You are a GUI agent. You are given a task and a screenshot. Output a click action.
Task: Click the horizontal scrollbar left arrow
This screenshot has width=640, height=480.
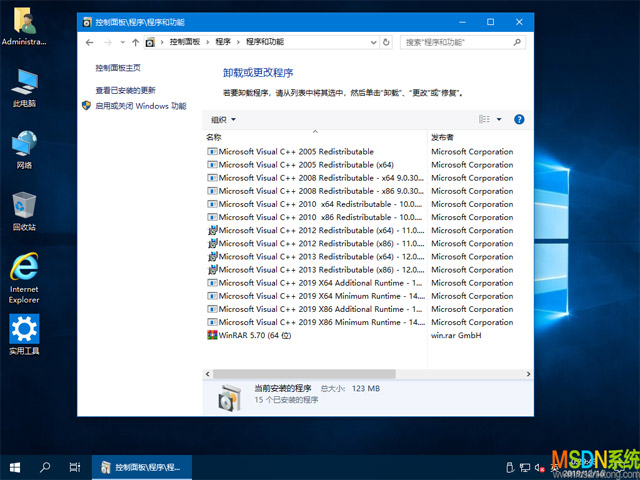207,374
